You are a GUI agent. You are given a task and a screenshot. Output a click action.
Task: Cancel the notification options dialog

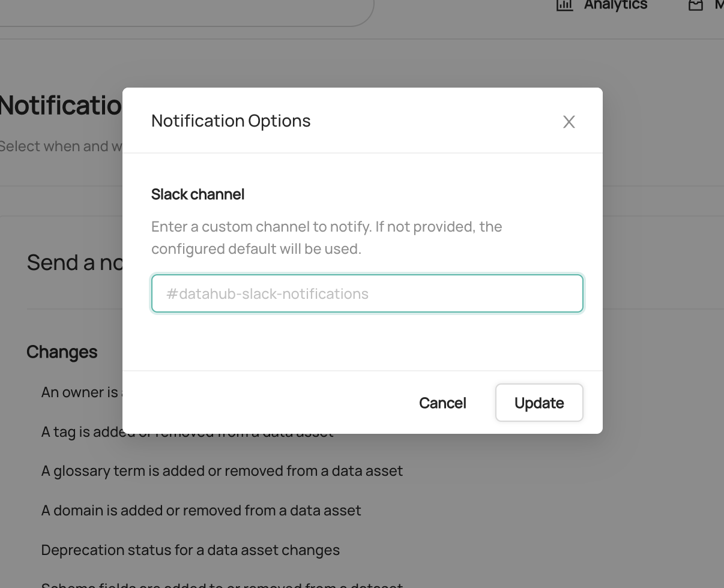tap(442, 403)
